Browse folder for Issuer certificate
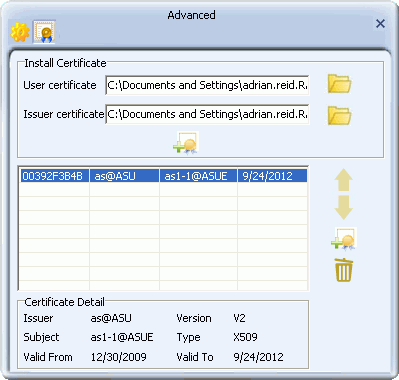The height and width of the screenshot is (380, 399). coord(339,116)
